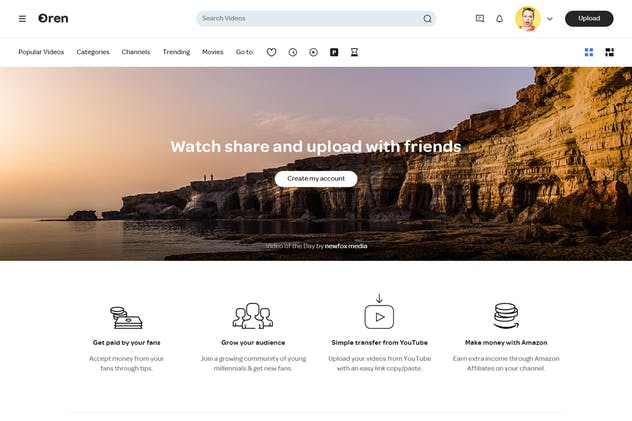
Task: Focus the Search Videos field
Action: pos(316,19)
